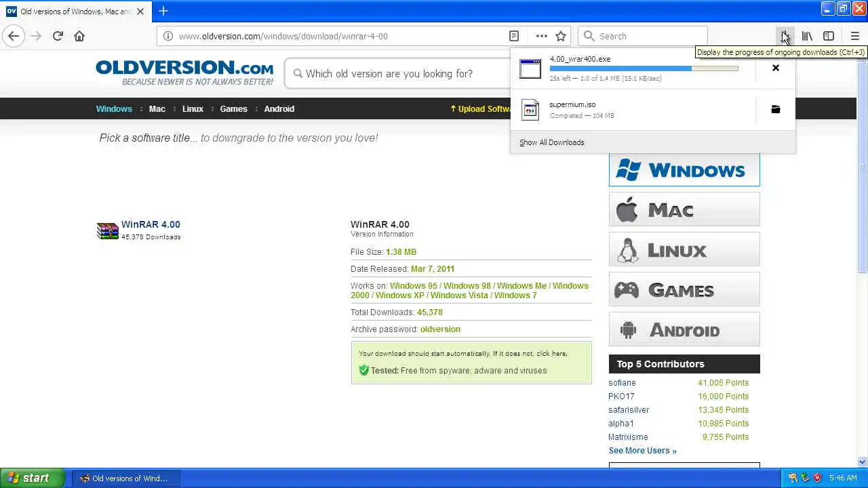
Task: Select the Games navigation item
Action: point(233,108)
